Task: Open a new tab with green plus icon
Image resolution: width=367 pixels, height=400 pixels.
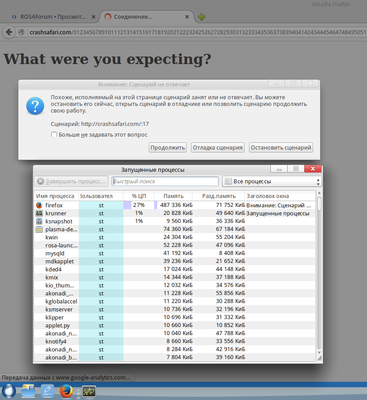Action: 201,17
